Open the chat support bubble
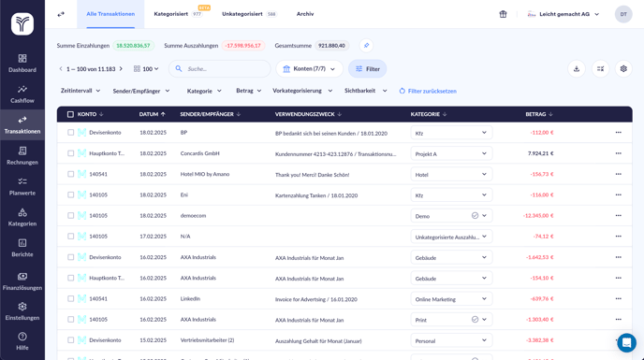 [626, 342]
